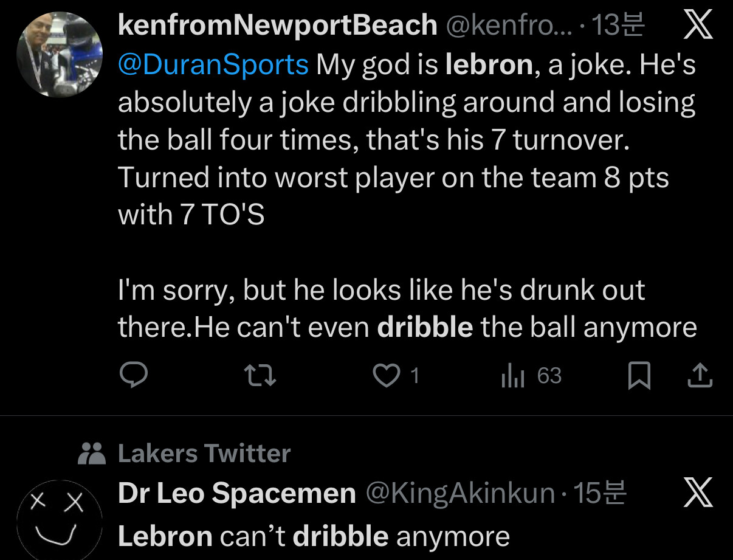Open Dr Leo Spacemen profile name

[x=236, y=493]
